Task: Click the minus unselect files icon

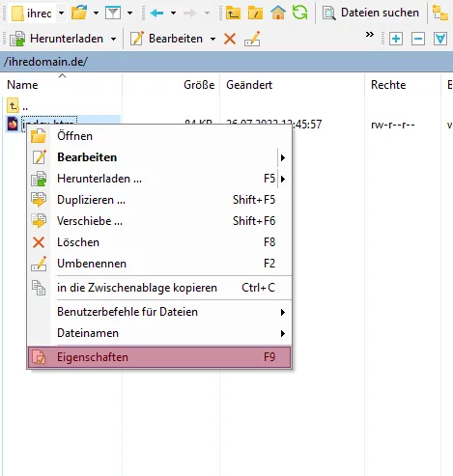Action: [418, 39]
